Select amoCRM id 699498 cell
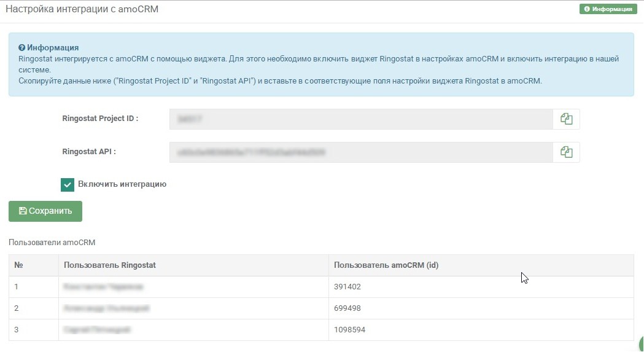Image resolution: width=644 pixels, height=352 pixels. [x=481, y=308]
